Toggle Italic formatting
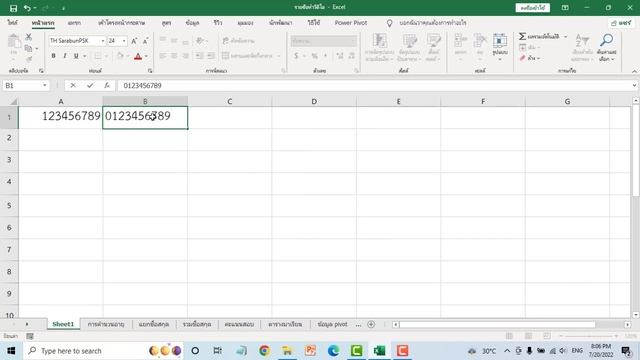 64,56
